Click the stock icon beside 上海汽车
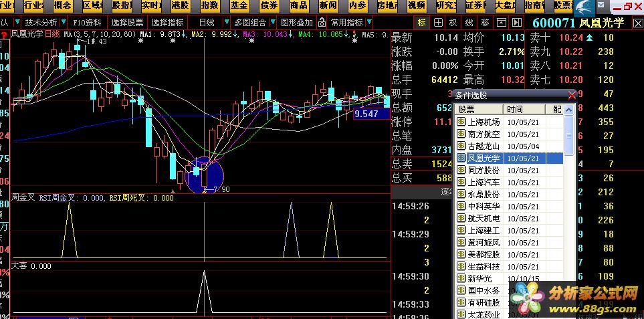 click(x=461, y=182)
